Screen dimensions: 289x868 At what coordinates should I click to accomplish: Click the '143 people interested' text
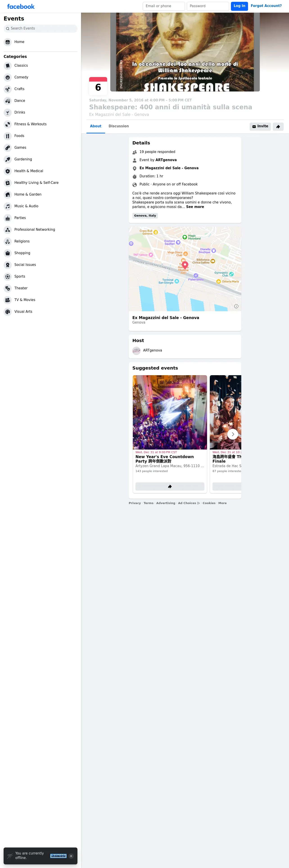pos(151,471)
